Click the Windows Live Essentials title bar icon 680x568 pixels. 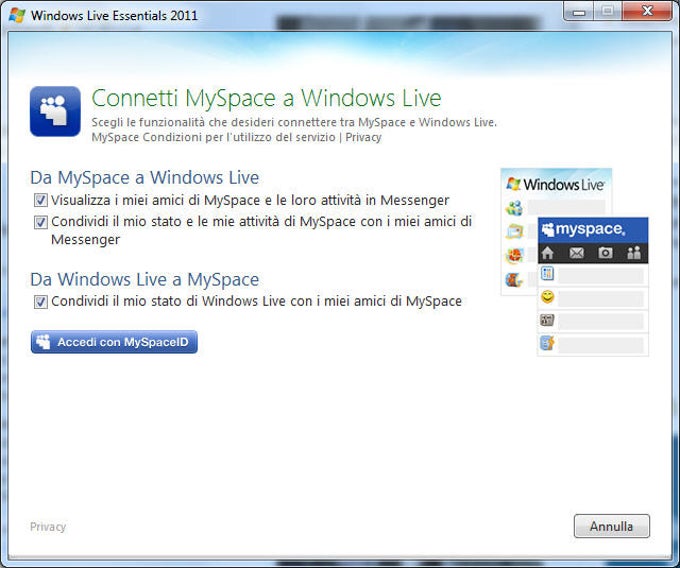(17, 15)
